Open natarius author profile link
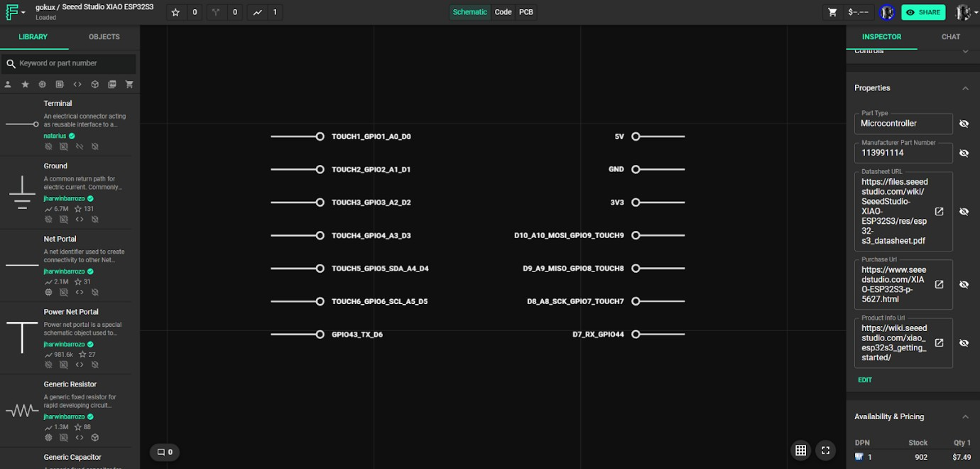Screen dimensions: 980x469 point(55,136)
